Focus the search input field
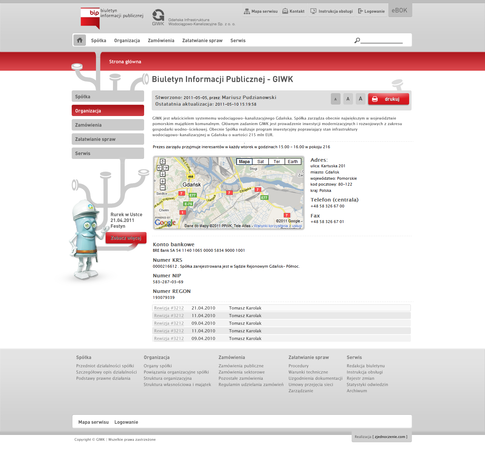Screen dimensions: 485x455 coord(381,40)
